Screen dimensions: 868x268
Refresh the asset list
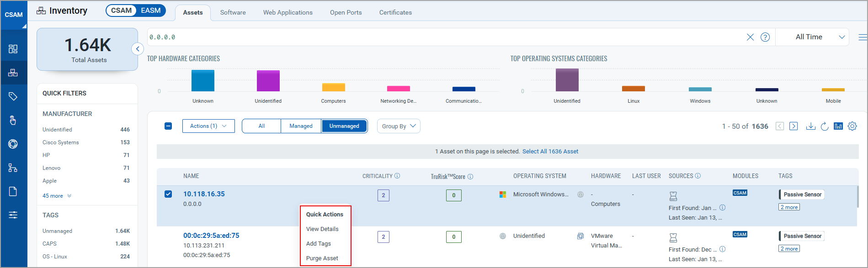point(825,126)
